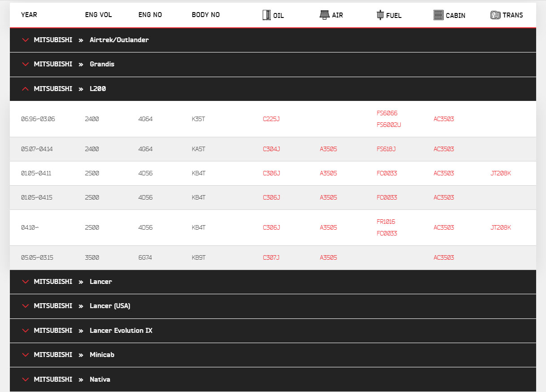546x392 pixels.
Task: Expand the Mitsubishi Airtrek/Outlander section
Action: (273, 40)
